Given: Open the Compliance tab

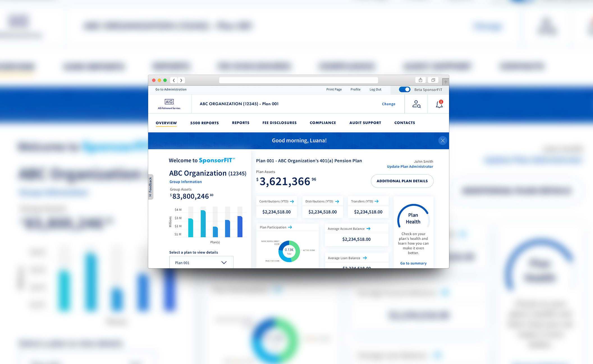Looking at the screenshot, I should point(323,123).
